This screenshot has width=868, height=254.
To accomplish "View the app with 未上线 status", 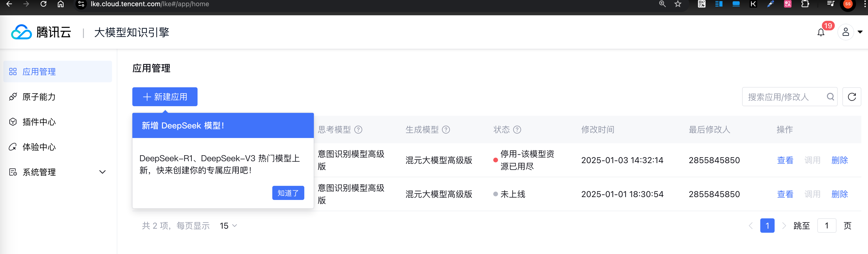I will (x=785, y=194).
